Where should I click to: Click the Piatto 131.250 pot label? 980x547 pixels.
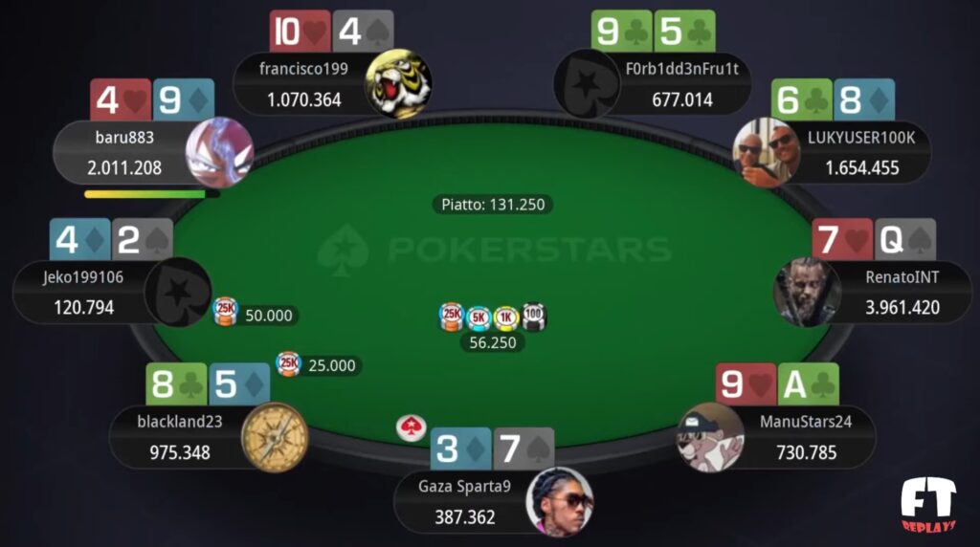(x=493, y=205)
